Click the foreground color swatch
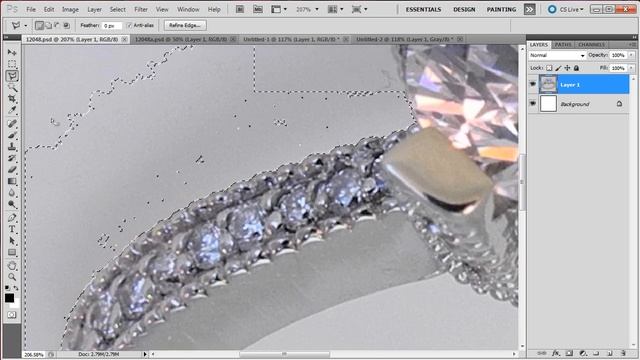 9,298
